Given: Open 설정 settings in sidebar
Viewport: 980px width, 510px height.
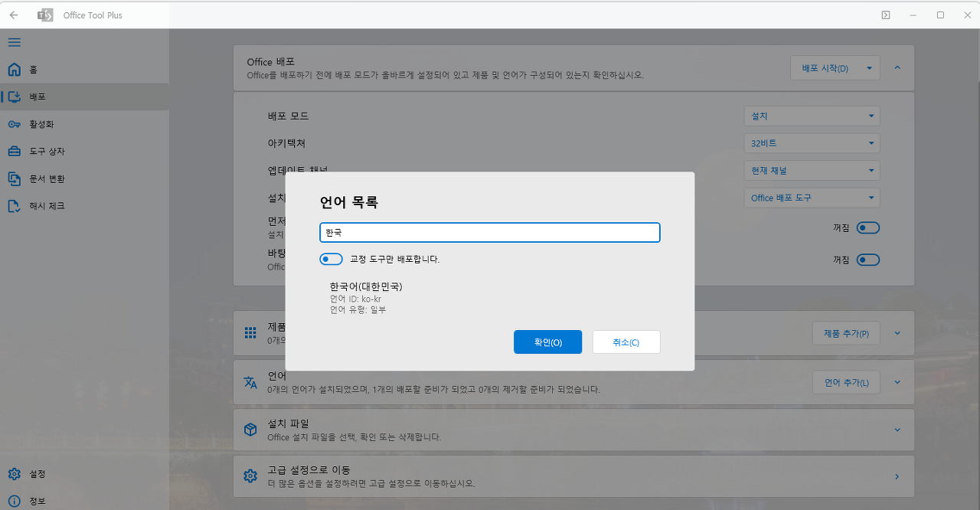Looking at the screenshot, I should point(84,474).
